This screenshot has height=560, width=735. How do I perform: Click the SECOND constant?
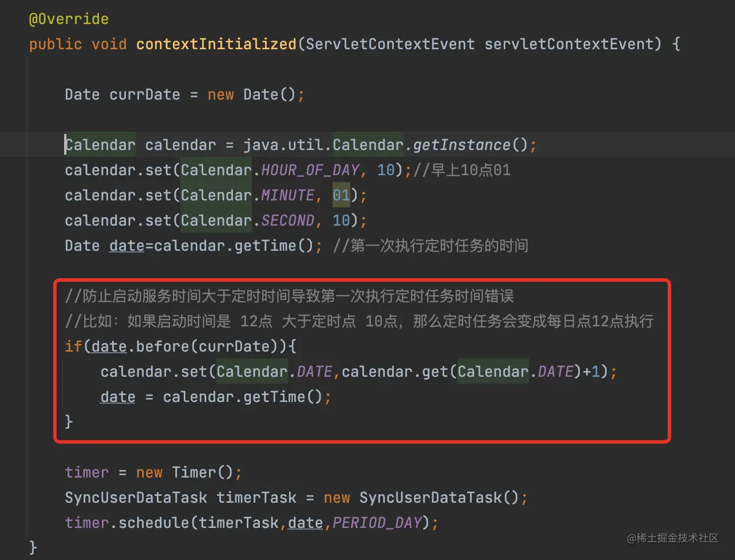(287, 220)
